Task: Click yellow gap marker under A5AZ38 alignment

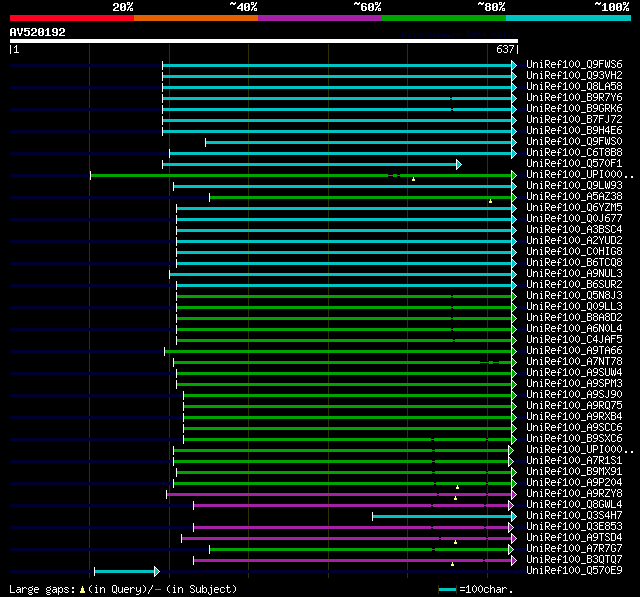Action: tap(490, 201)
